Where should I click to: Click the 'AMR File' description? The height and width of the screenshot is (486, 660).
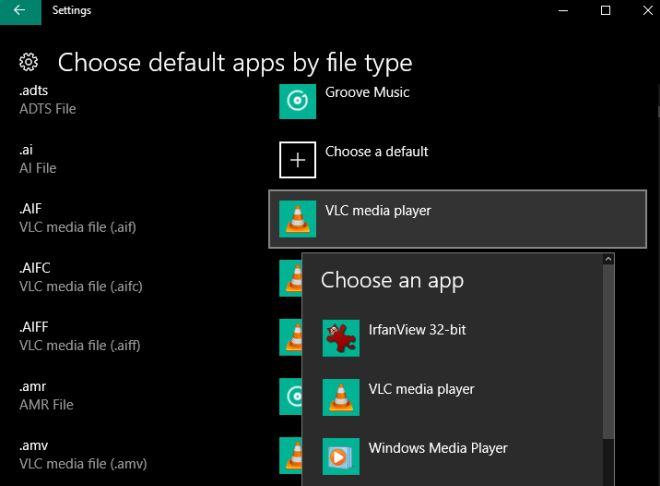pyautogui.click(x=46, y=405)
